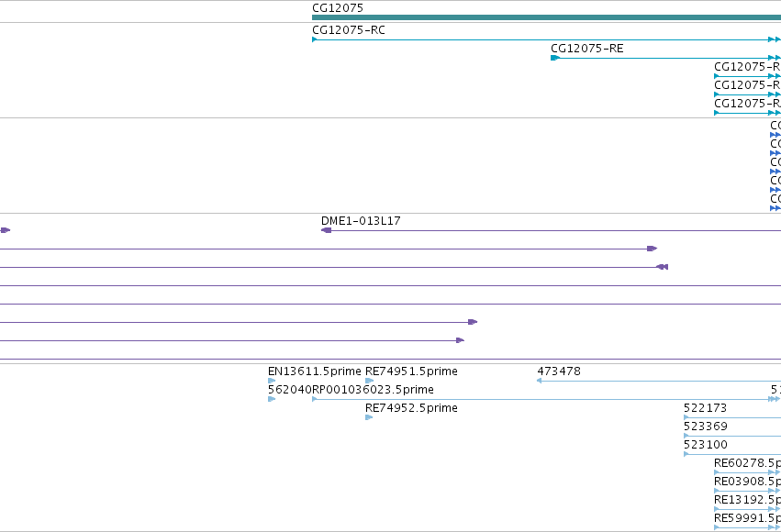Viewport: 781px width, 532px height.
Task: Open the RE74951.5prime EST label
Action: pyautogui.click(x=411, y=371)
